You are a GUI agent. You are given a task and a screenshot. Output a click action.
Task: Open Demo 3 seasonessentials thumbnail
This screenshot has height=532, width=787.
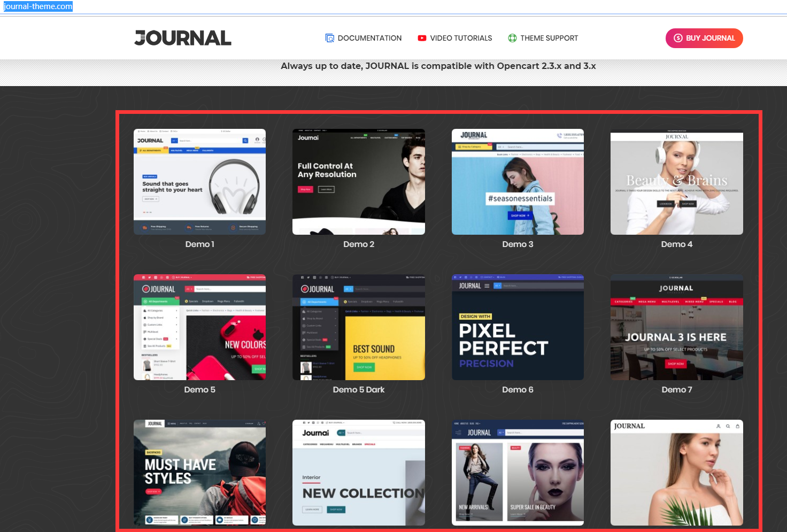tap(518, 182)
